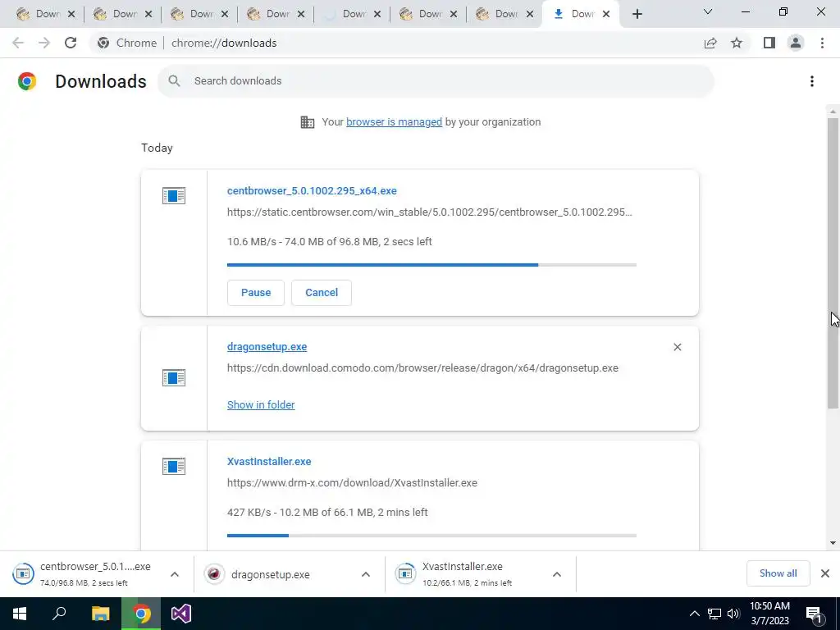Expand dragonsetup.exe shelf item options
Screen dimensions: 840x630
pyautogui.click(x=365, y=574)
